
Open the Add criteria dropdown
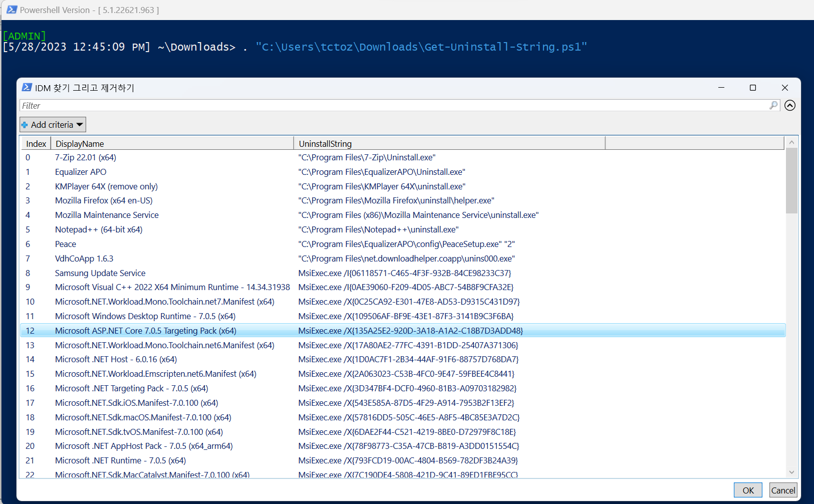click(x=53, y=125)
